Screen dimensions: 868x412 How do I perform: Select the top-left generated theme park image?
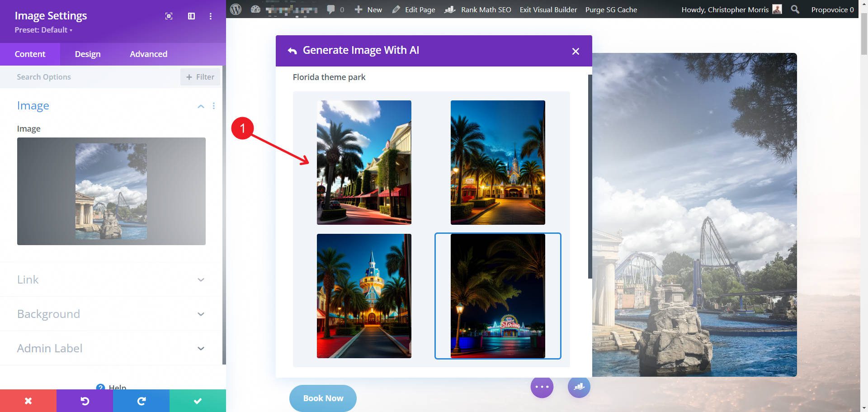[364, 162]
